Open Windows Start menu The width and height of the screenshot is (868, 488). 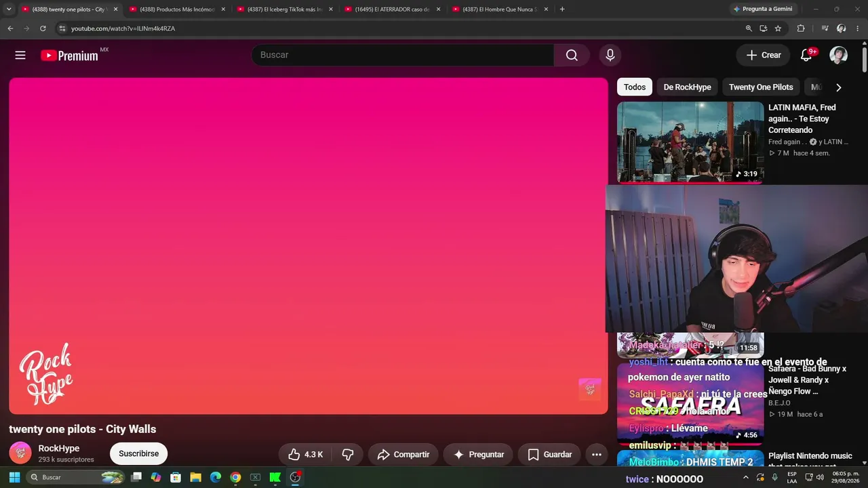click(x=14, y=477)
